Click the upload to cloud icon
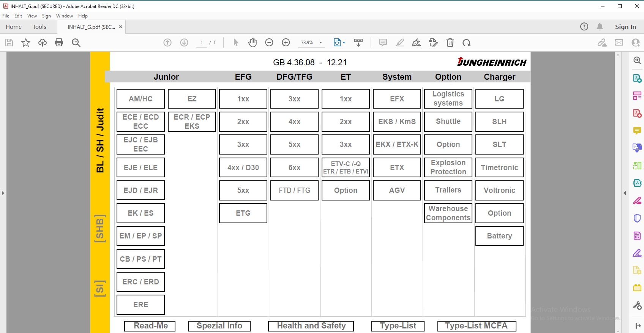 (43, 43)
